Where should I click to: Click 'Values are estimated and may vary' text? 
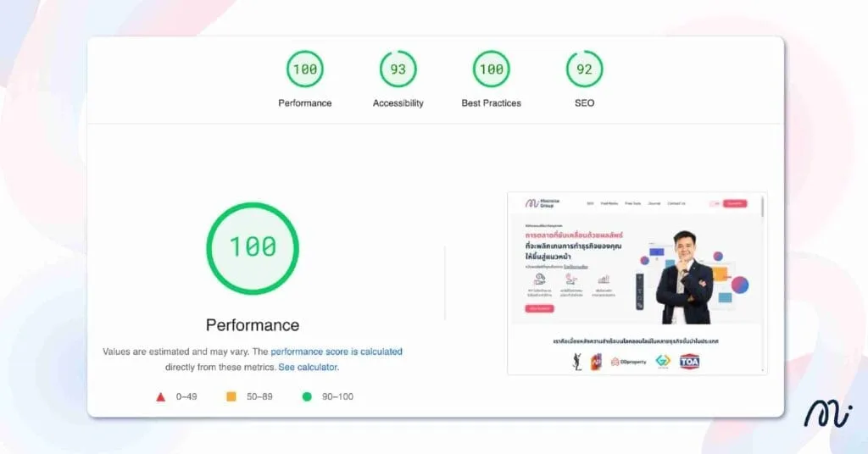[x=176, y=352]
